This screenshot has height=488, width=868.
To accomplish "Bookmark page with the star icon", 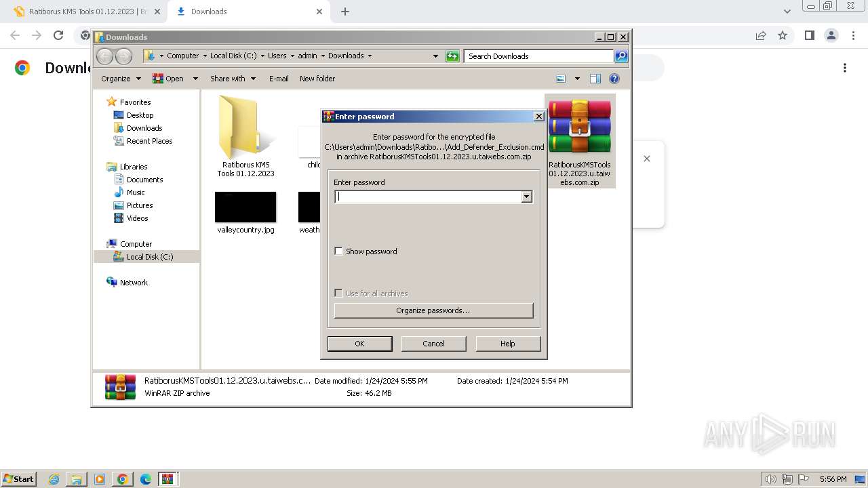I will pyautogui.click(x=783, y=35).
